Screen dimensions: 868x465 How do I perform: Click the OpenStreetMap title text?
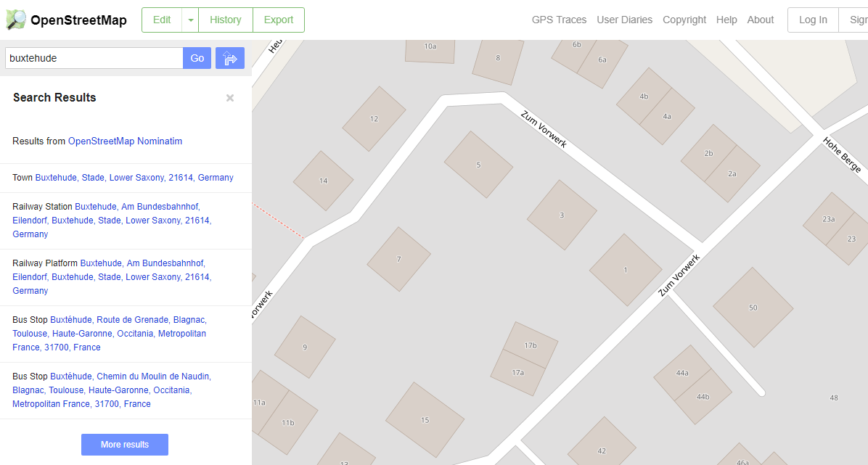coord(78,20)
